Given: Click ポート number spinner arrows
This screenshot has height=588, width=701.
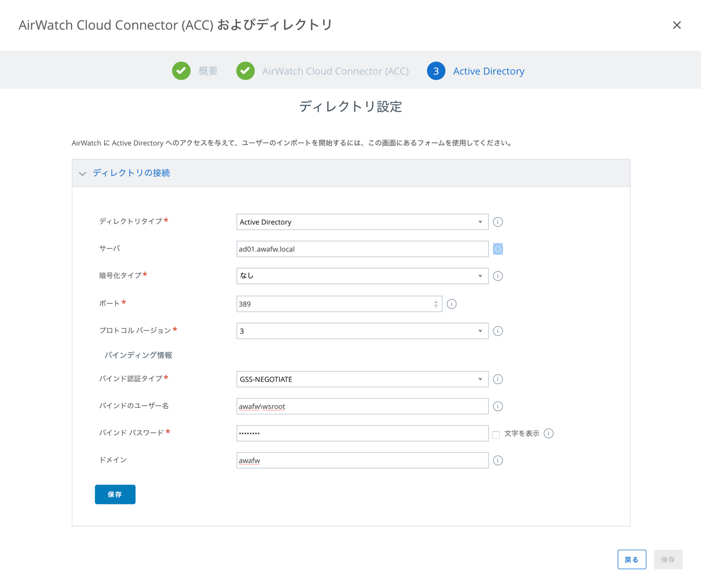Looking at the screenshot, I should [x=436, y=304].
